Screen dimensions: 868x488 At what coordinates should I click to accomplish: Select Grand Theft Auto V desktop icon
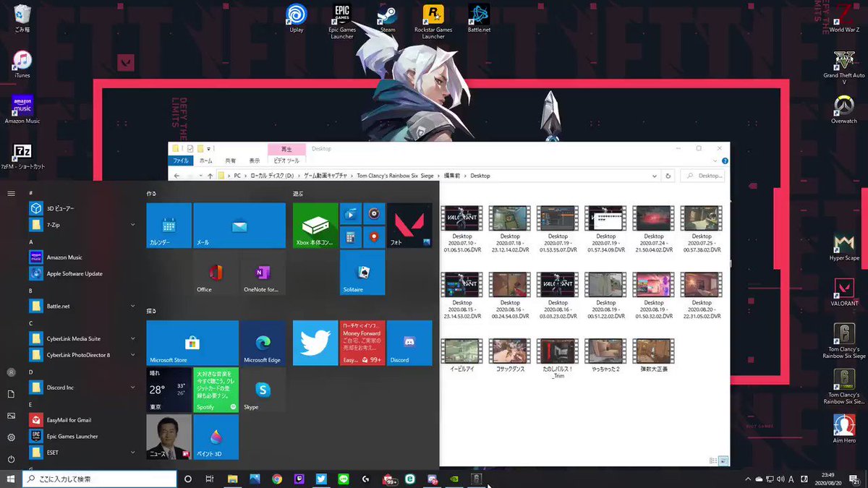click(843, 67)
